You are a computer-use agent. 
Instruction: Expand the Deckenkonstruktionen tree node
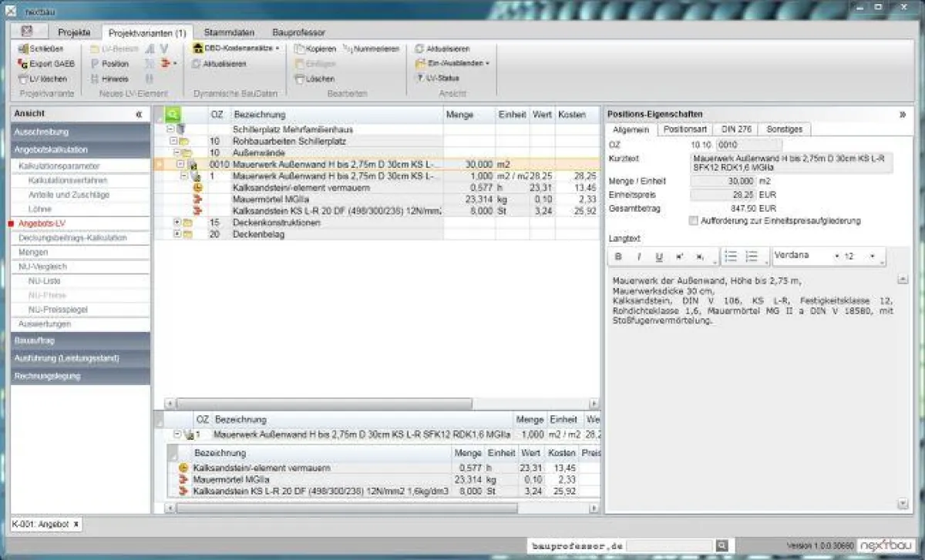pos(177,223)
